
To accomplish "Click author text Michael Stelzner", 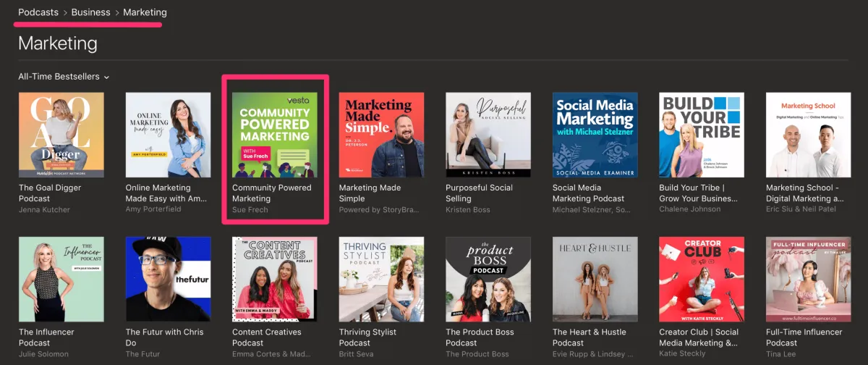I will 593,209.
